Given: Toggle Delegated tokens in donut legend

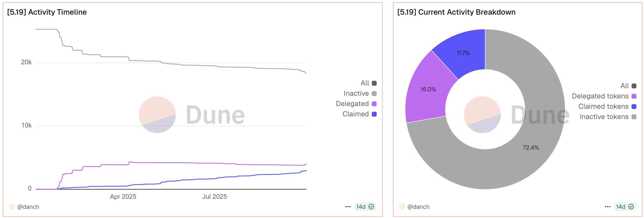Looking at the screenshot, I should point(604,96).
